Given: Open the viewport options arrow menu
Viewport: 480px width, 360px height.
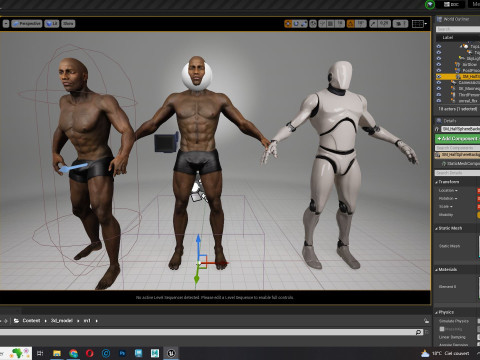Looking at the screenshot, I should point(6,24).
